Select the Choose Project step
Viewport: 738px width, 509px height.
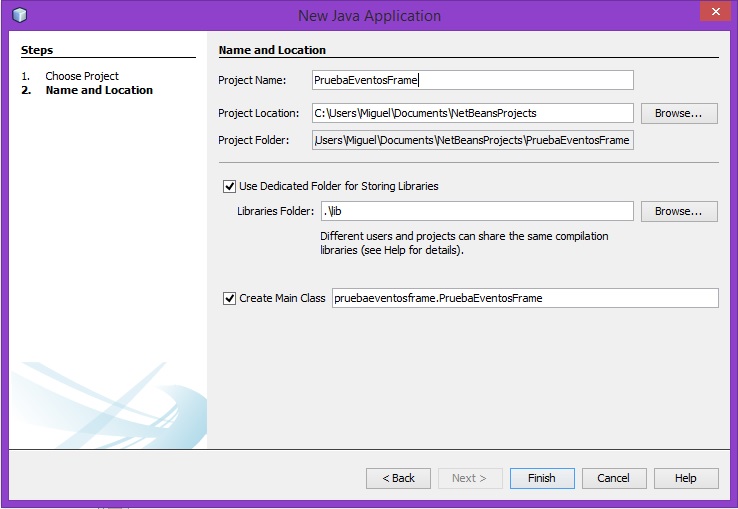(x=81, y=76)
